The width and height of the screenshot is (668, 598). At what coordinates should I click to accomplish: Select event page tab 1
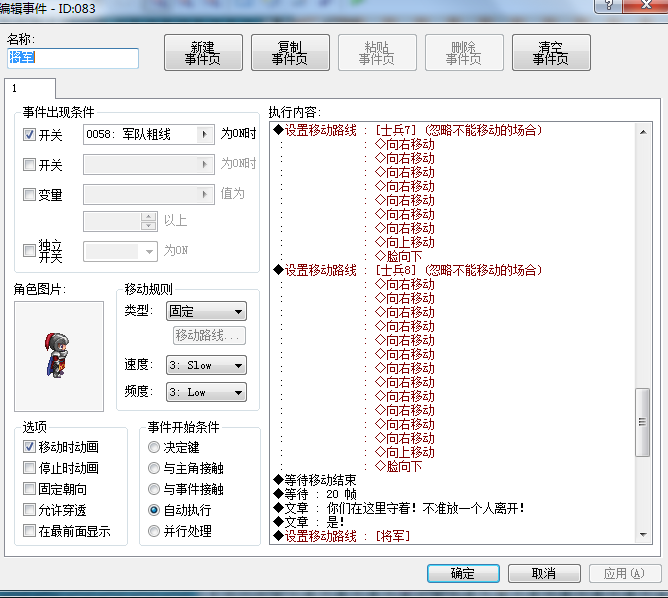click(30, 89)
